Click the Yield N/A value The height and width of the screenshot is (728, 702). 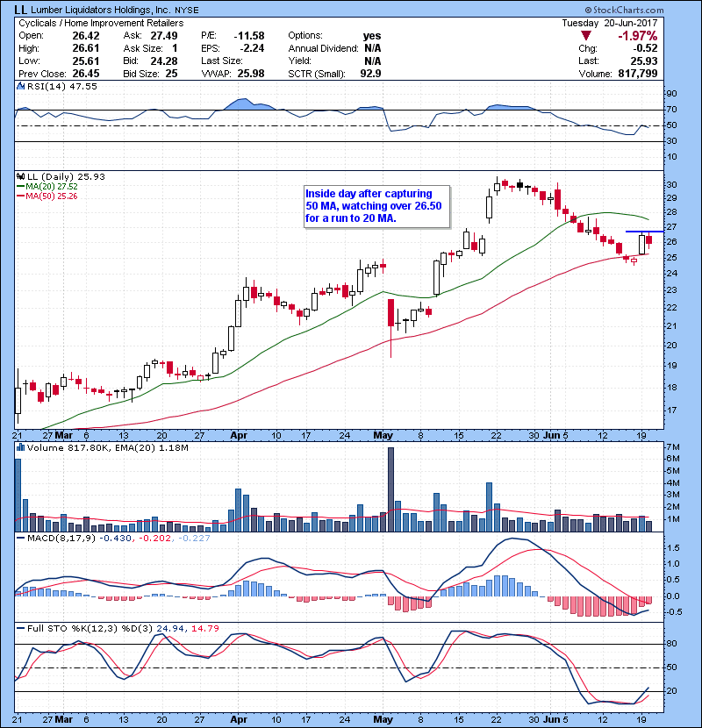coord(373,61)
